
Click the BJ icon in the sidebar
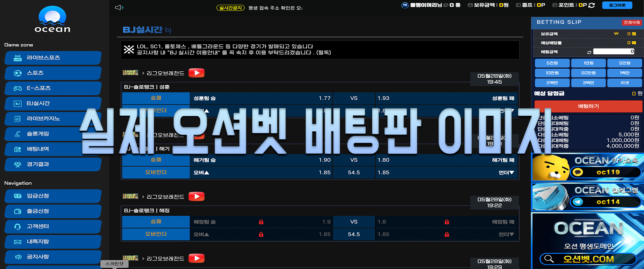(18, 103)
